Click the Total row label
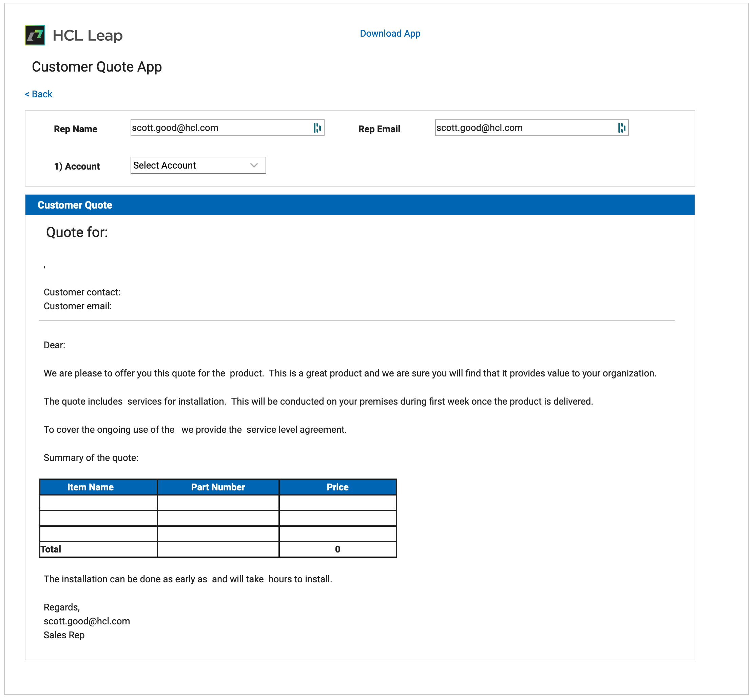Viewport: 755px width, 700px height. pos(51,549)
